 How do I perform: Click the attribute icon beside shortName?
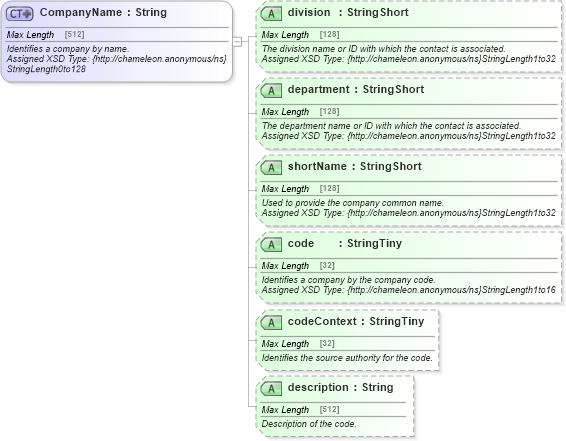point(271,167)
